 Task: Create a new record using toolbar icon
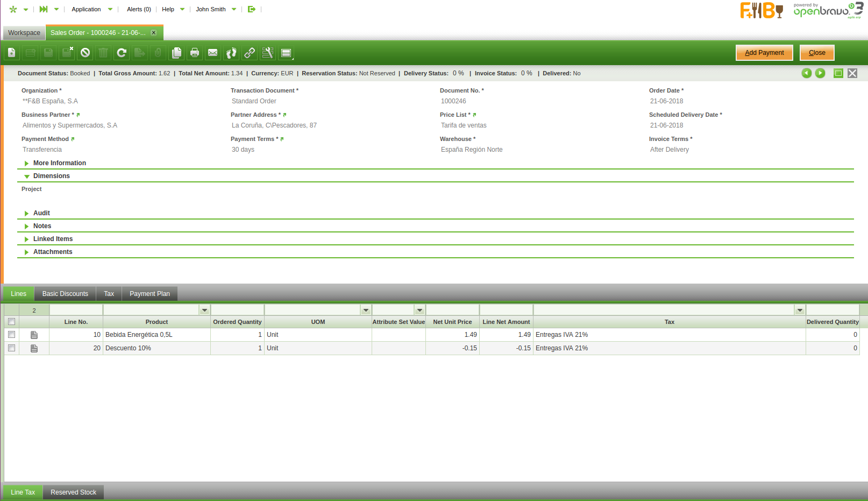tap(12, 53)
